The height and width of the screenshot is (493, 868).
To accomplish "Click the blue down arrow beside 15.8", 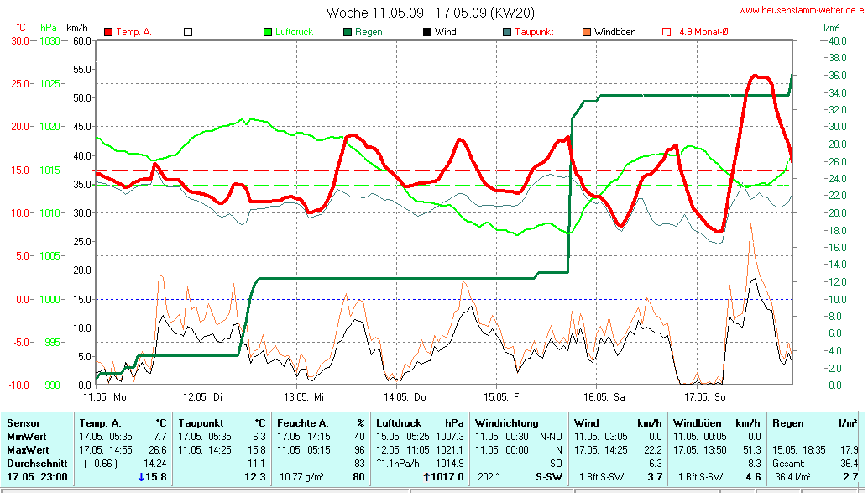I will 142,477.
